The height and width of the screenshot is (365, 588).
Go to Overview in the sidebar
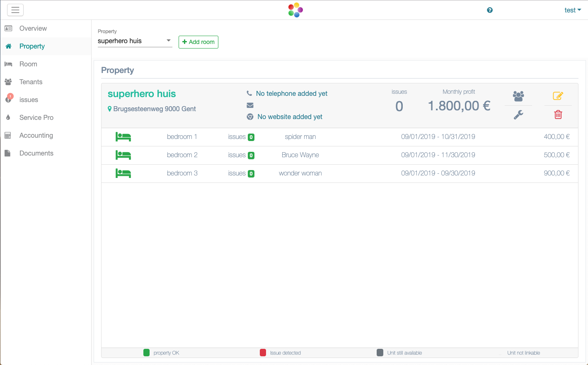click(x=33, y=29)
